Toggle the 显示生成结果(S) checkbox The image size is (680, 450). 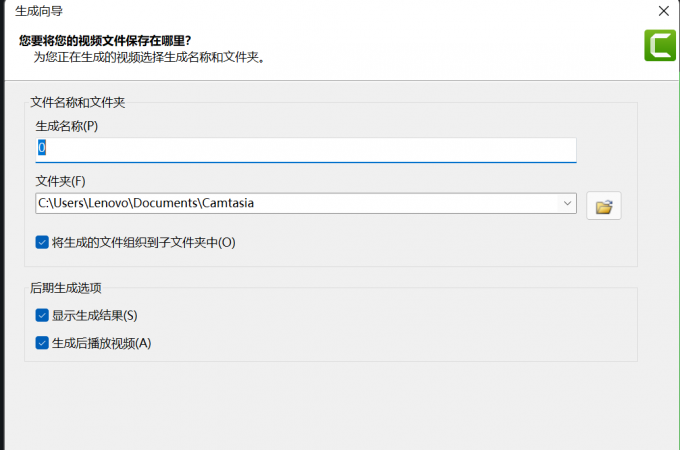coord(42,315)
